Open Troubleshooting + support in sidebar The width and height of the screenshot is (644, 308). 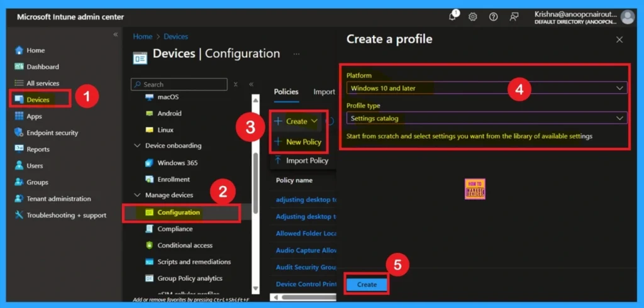(x=66, y=215)
